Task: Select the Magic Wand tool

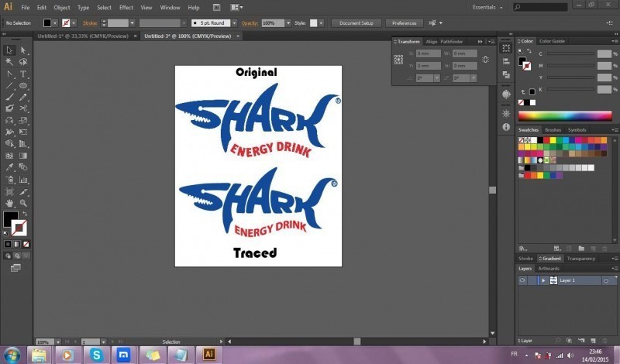Action: coord(9,62)
